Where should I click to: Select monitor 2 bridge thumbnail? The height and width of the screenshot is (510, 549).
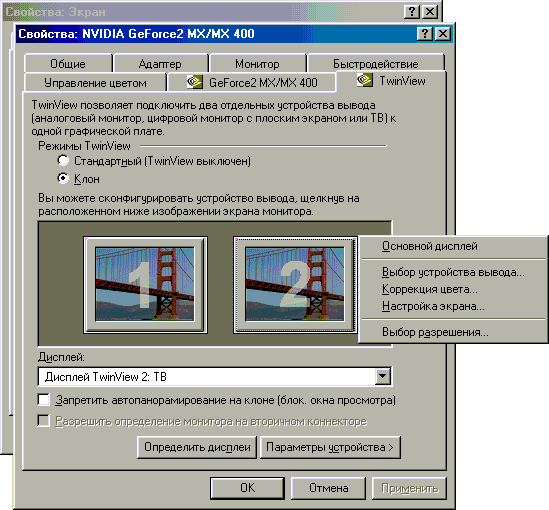[x=295, y=284]
